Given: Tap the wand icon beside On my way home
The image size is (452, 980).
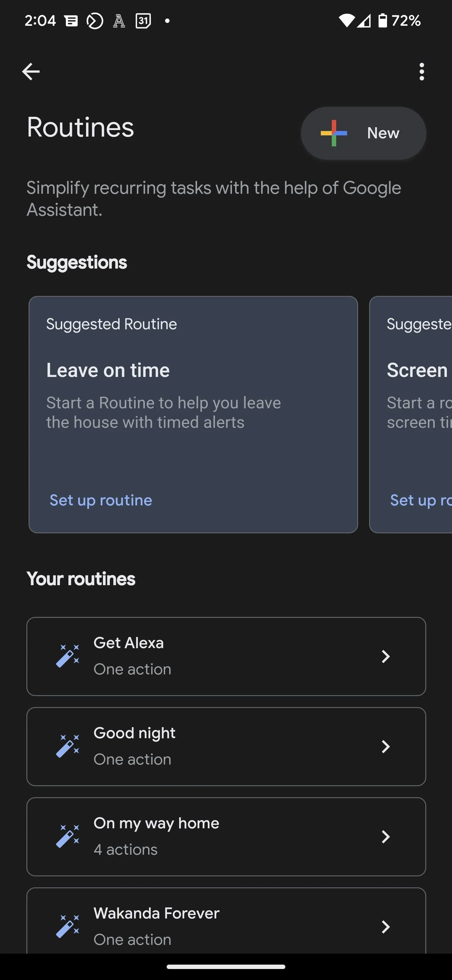Looking at the screenshot, I should [x=68, y=836].
